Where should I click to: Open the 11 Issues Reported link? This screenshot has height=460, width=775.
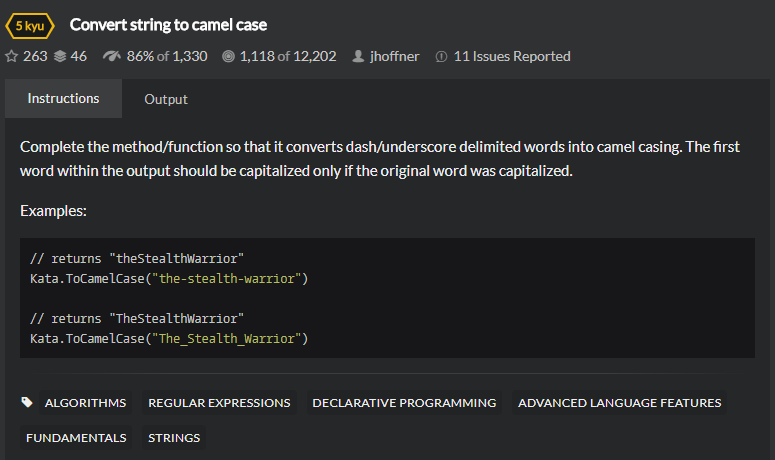coord(512,56)
